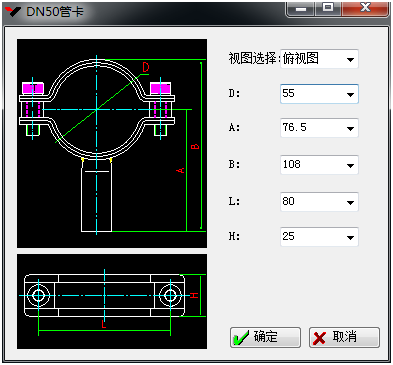Expand the B value dropdown arrow
This screenshot has height=365, width=393.
[350, 165]
